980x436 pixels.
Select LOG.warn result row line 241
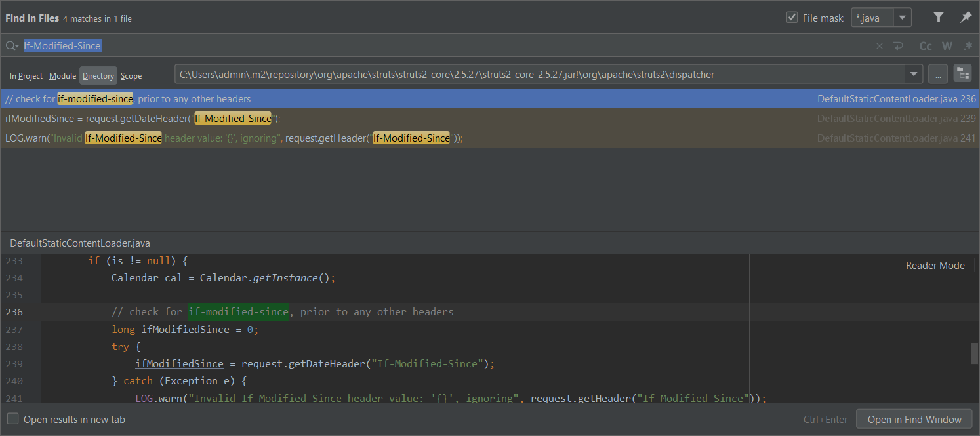[489, 138]
